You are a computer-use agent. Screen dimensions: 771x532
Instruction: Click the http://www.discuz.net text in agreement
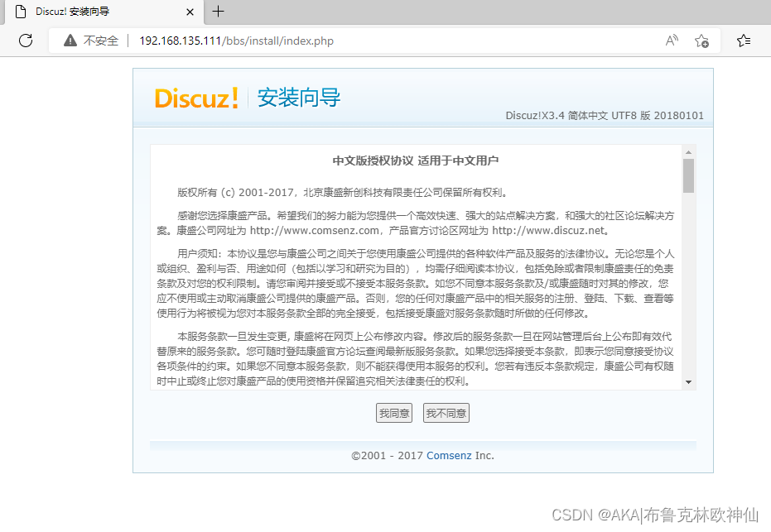[547, 230]
